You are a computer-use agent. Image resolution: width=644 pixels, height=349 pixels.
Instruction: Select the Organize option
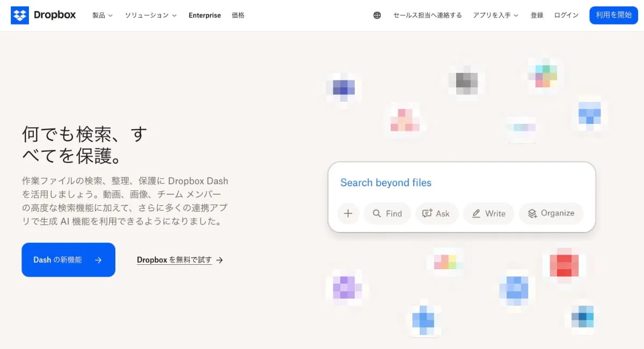pyautogui.click(x=551, y=213)
